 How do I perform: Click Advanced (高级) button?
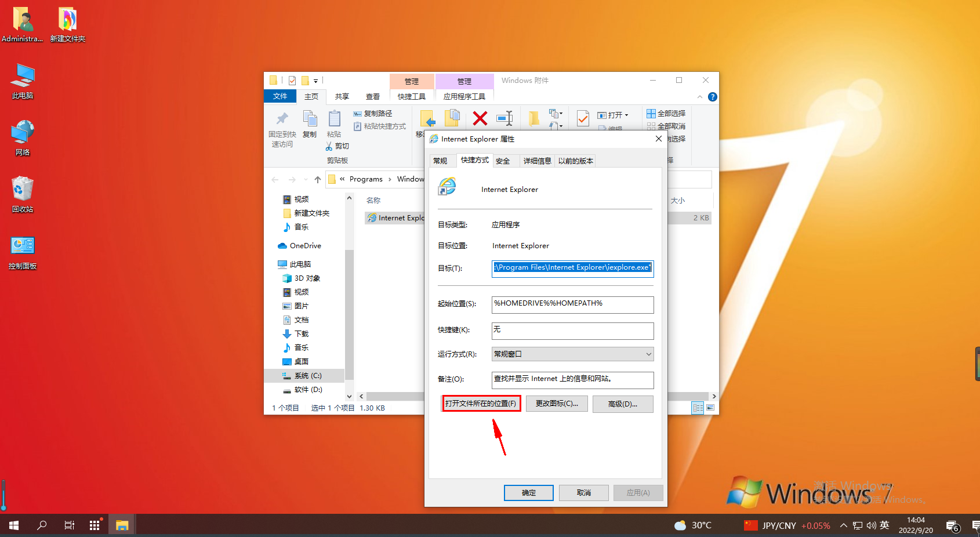point(623,404)
